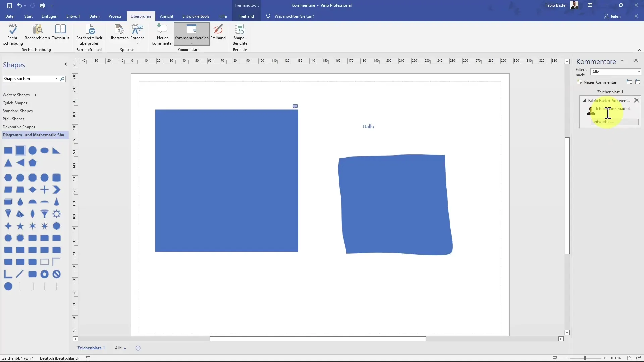Click the zoom slider handle
This screenshot has width=644, height=362.
pyautogui.click(x=585, y=358)
